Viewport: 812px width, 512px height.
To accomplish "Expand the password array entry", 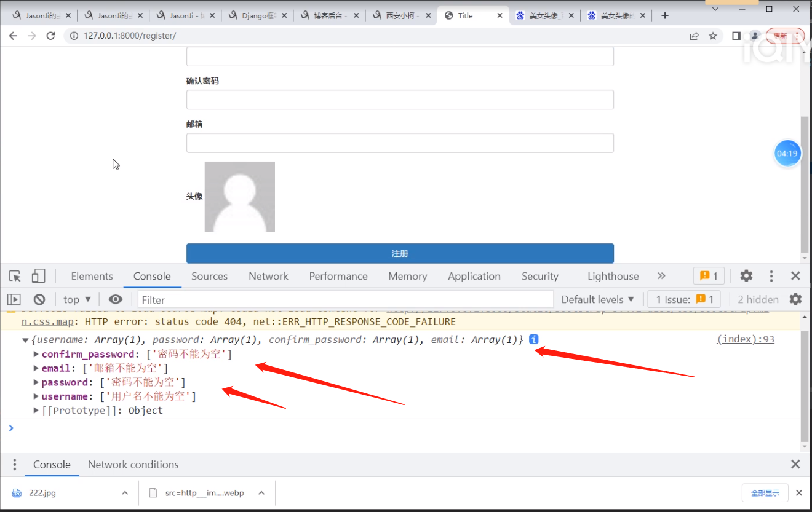I will (36, 382).
